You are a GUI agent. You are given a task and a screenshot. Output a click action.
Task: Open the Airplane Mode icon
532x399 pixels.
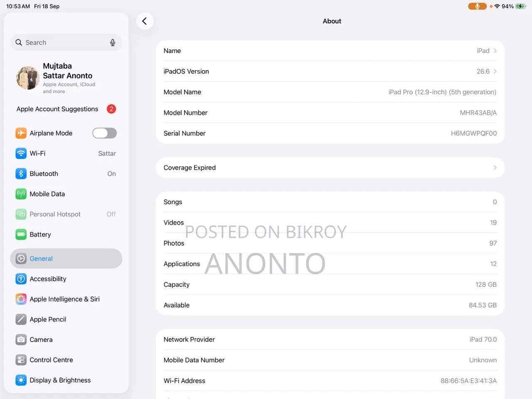[21, 133]
